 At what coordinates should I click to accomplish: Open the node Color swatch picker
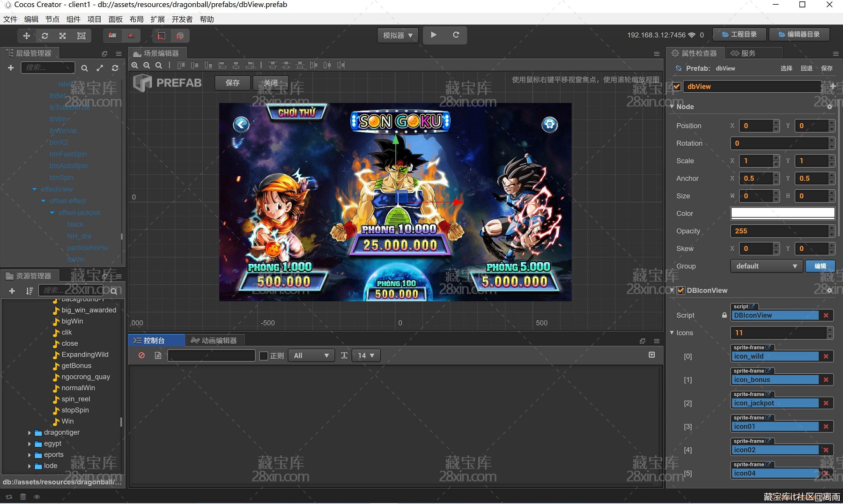click(783, 213)
